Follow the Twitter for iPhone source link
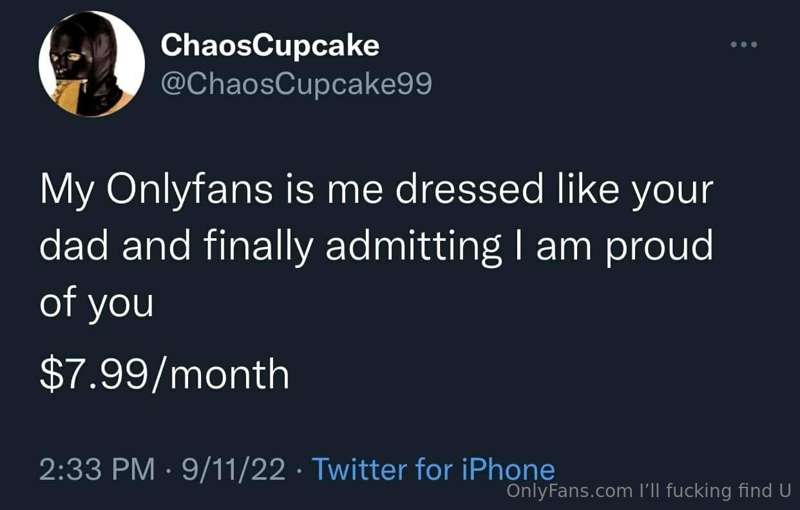 point(433,469)
